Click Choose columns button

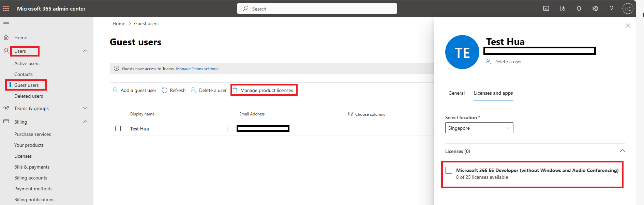pos(366,114)
